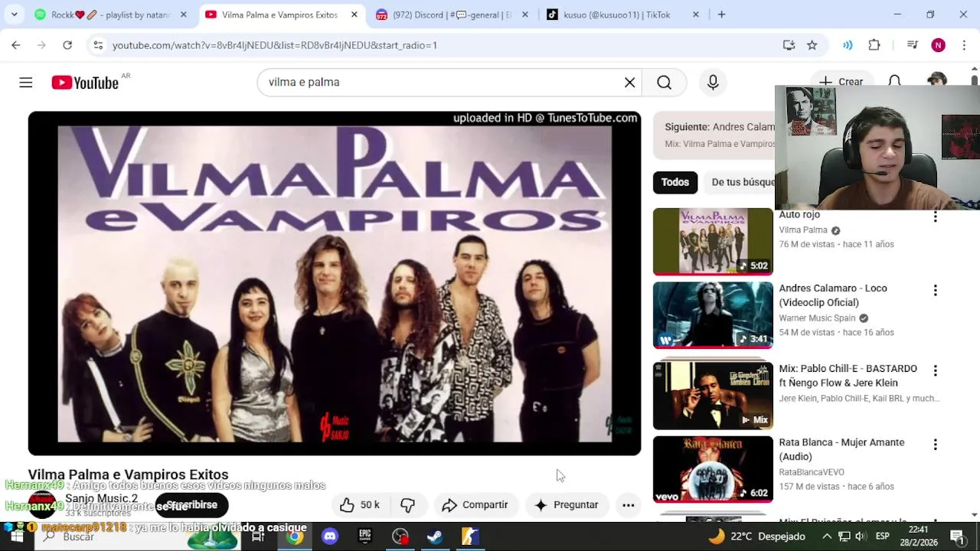The height and width of the screenshot is (551, 980).
Task: Show hidden system tray icons
Action: (x=827, y=536)
